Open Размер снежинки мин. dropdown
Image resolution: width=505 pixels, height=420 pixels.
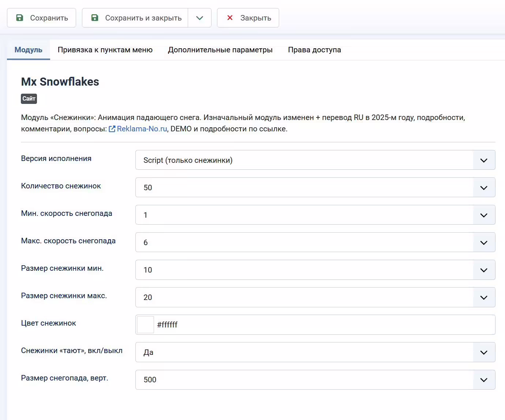pos(315,270)
